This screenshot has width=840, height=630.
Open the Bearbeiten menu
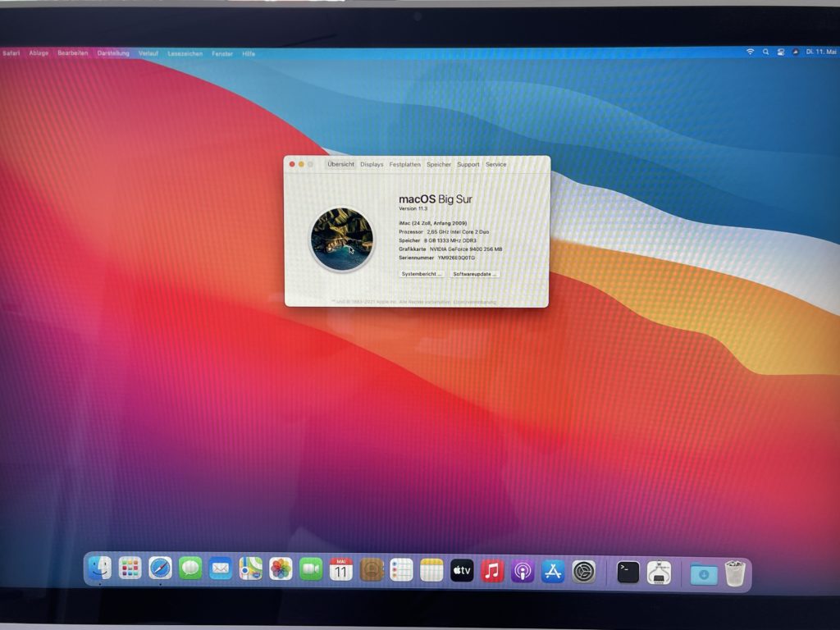point(72,53)
